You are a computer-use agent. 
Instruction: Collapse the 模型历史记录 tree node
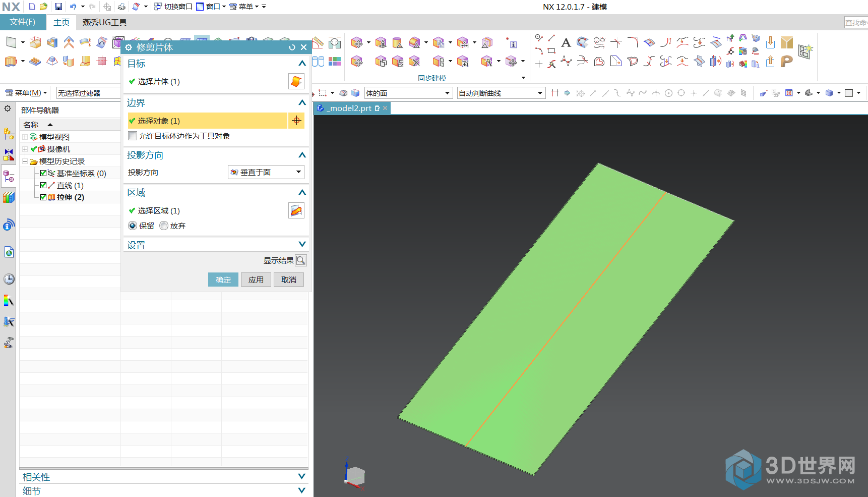[25, 161]
